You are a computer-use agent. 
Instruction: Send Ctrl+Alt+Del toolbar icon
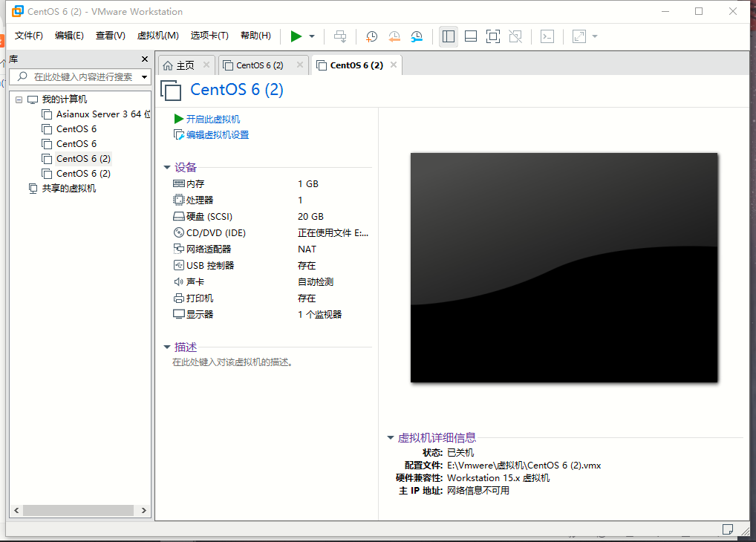tap(340, 36)
